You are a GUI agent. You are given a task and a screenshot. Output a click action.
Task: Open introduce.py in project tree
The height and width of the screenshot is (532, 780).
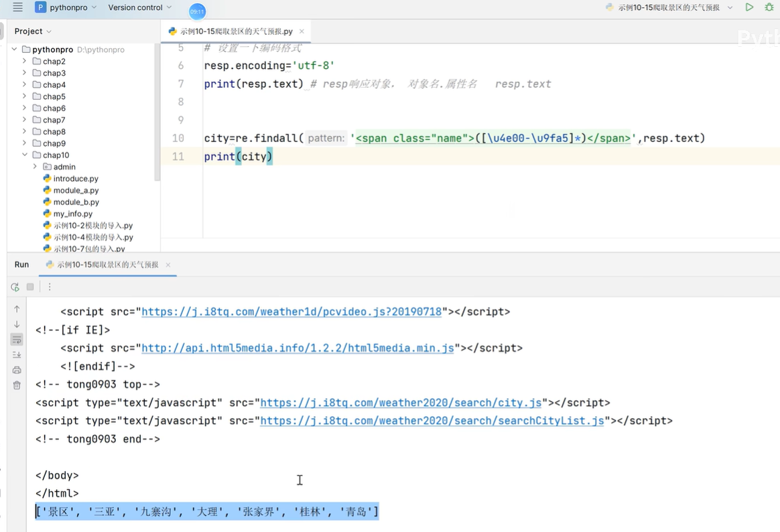(x=76, y=178)
